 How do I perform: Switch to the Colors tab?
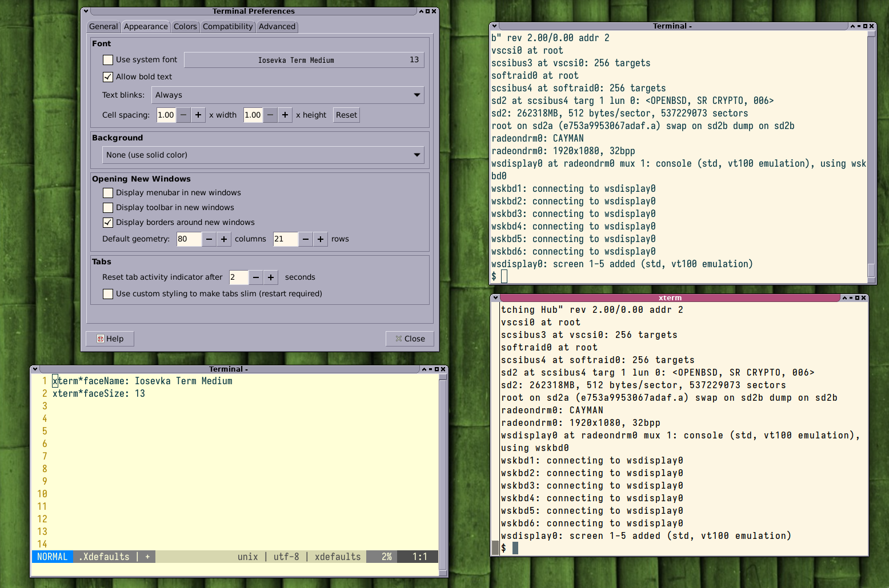pyautogui.click(x=185, y=26)
